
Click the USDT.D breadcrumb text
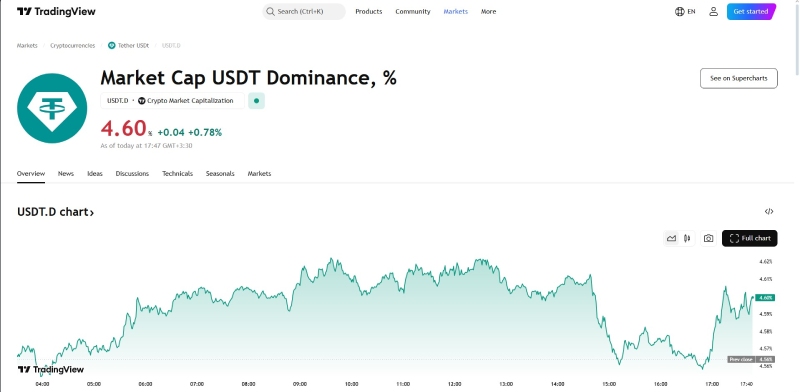click(171, 45)
